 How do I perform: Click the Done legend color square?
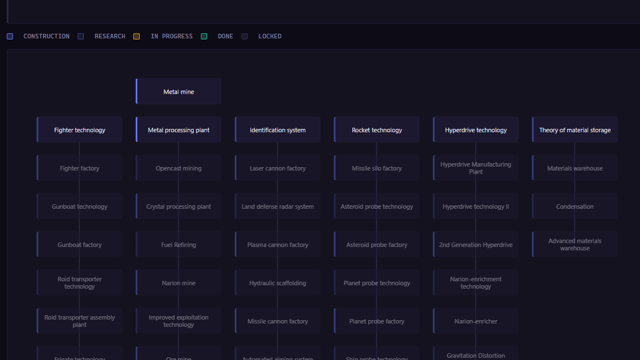pyautogui.click(x=204, y=36)
